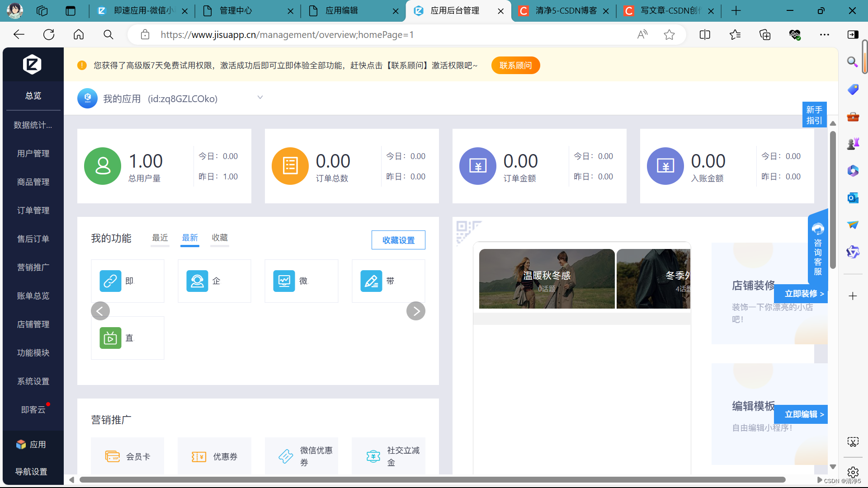This screenshot has height=488, width=868.
Task: Open 商品管理 in the sidebar
Action: coord(33,182)
